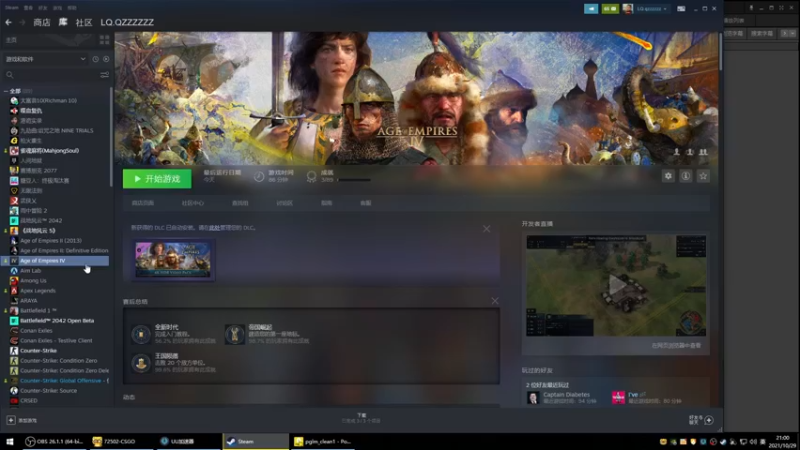The width and height of the screenshot is (800, 450).
Task: Collapse the 全部 games category
Action: (x=6, y=91)
